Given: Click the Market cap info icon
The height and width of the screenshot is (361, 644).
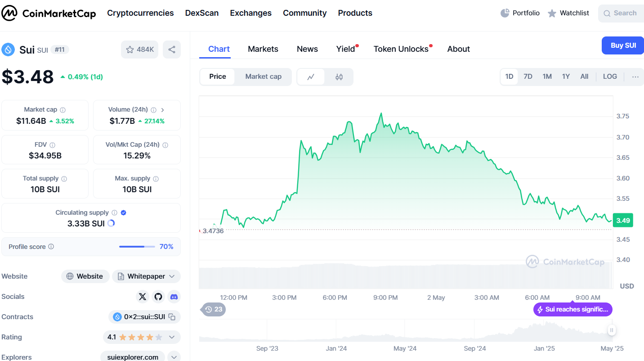Looking at the screenshot, I should click(x=63, y=110).
